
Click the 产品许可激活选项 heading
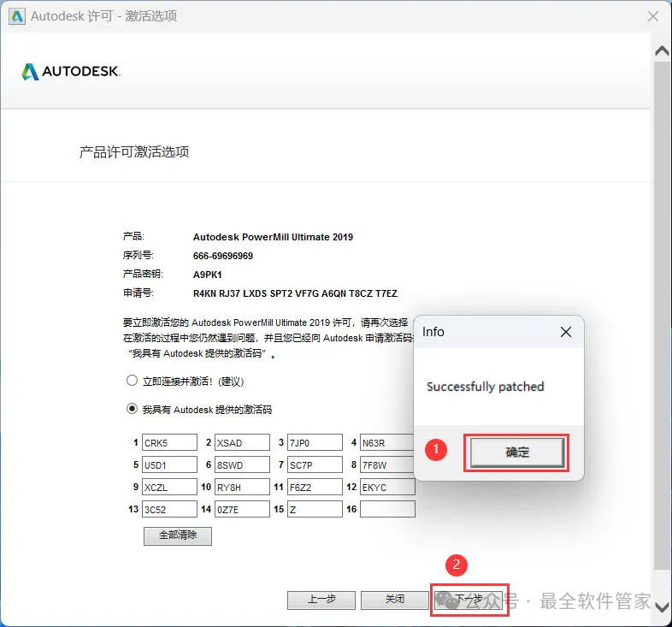click(x=134, y=151)
